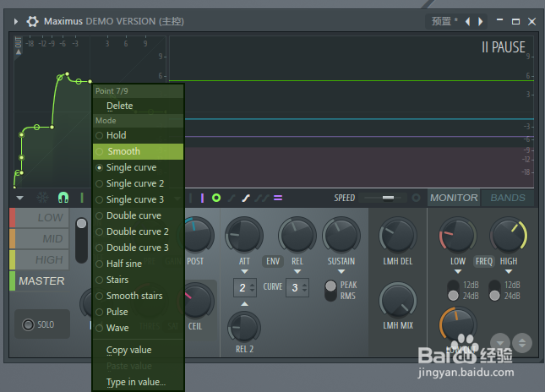This screenshot has width=545, height=392.
Task: Toggle the round button after SPEED slider
Action: click(x=416, y=198)
